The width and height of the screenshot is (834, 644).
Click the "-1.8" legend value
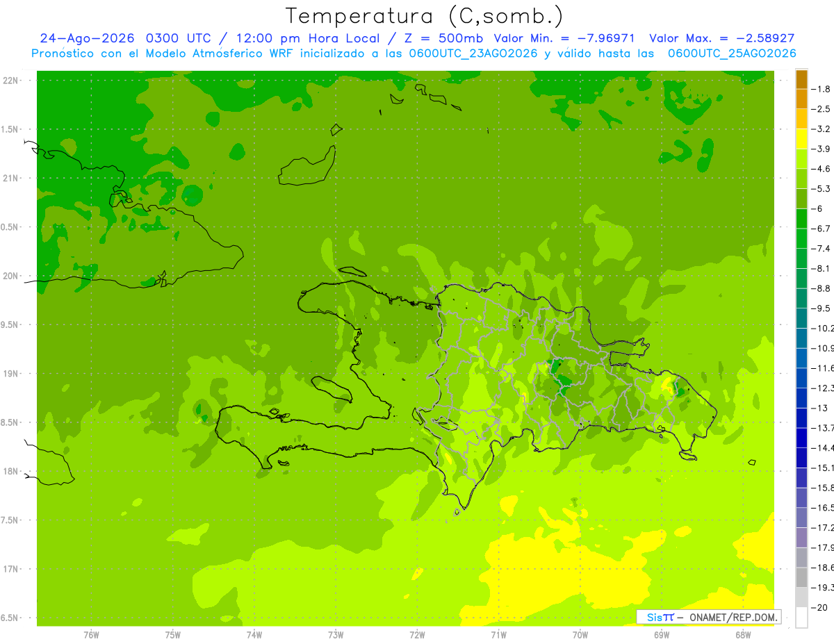821,89
